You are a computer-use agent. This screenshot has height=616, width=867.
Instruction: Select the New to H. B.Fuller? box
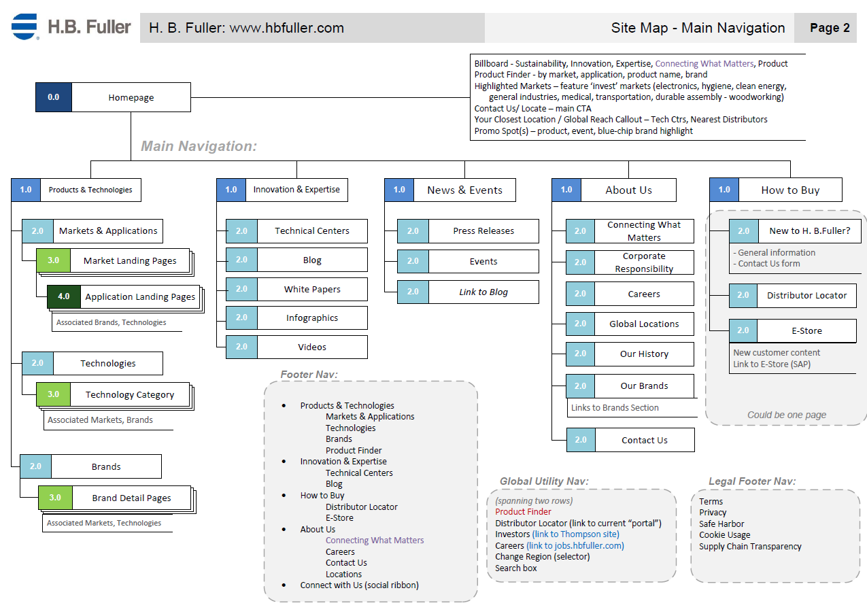click(796, 231)
